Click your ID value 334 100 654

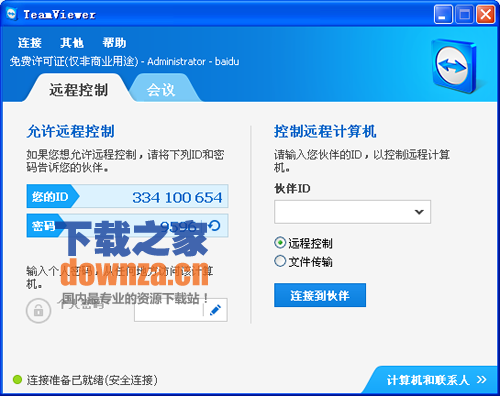click(177, 197)
